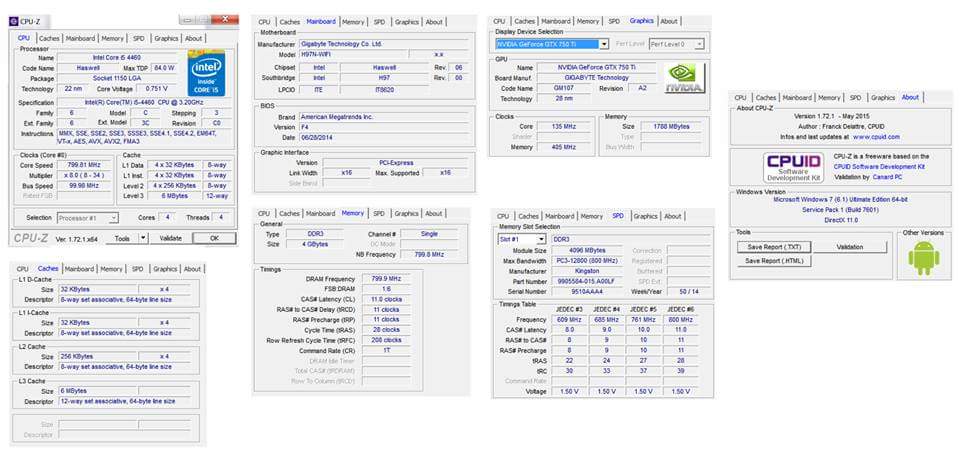The image size is (960, 455).
Task: Open the Slot #1 memory slot dropdown
Action: pos(521,239)
